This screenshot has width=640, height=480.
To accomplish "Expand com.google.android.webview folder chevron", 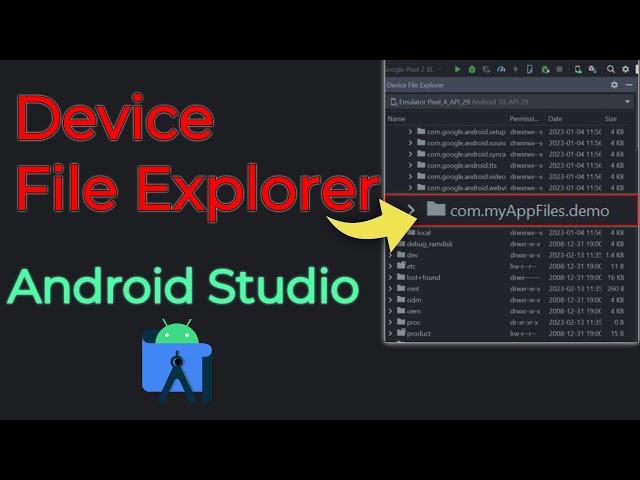I will click(x=410, y=188).
